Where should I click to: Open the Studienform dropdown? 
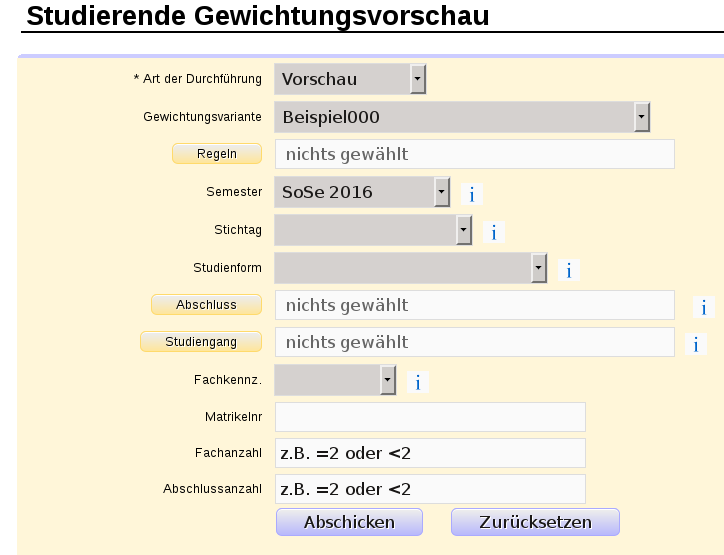tap(410, 268)
